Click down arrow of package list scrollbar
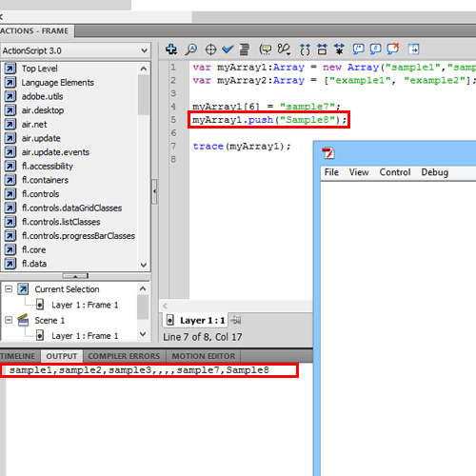The width and height of the screenshot is (476, 476). point(144,265)
